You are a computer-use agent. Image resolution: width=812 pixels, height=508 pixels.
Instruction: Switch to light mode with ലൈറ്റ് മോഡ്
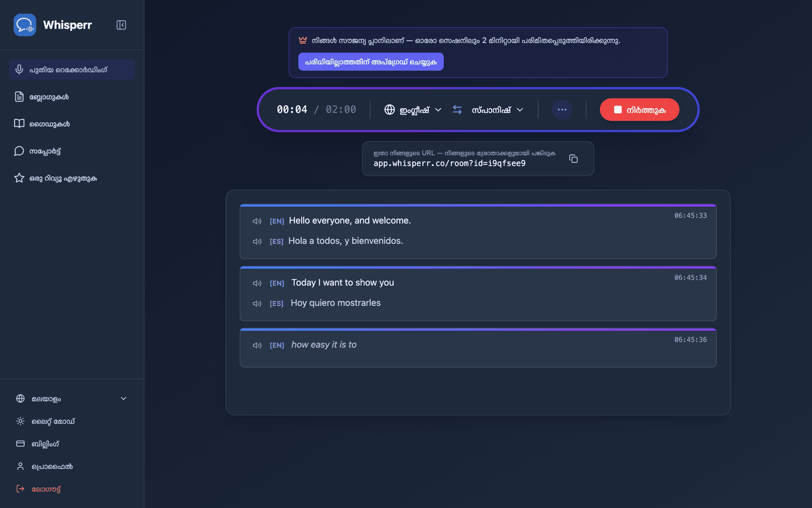coord(72,421)
